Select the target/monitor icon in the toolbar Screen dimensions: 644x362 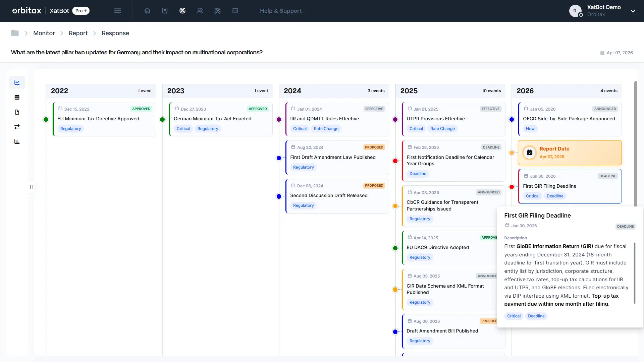coord(182,11)
